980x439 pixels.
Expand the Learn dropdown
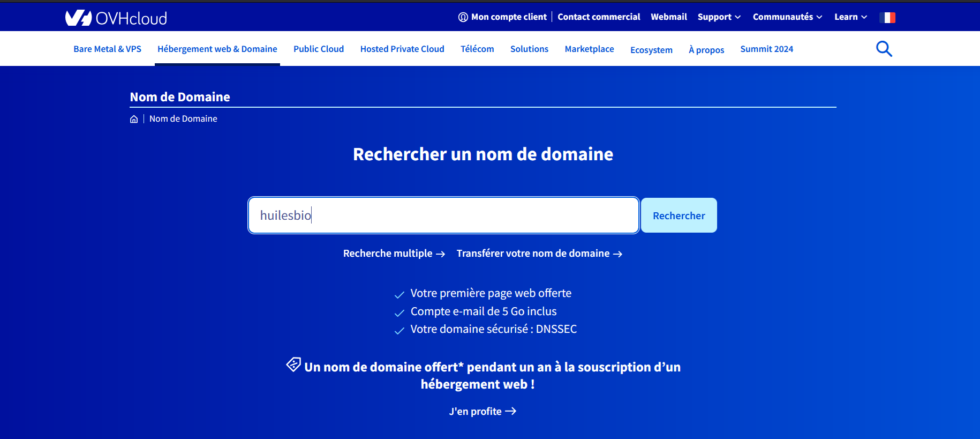click(850, 17)
